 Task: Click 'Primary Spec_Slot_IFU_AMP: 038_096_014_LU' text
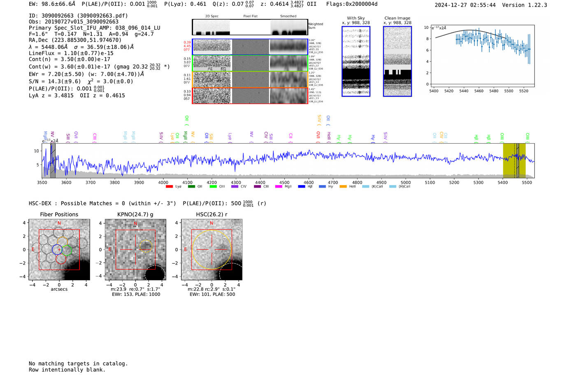click(95, 28)
